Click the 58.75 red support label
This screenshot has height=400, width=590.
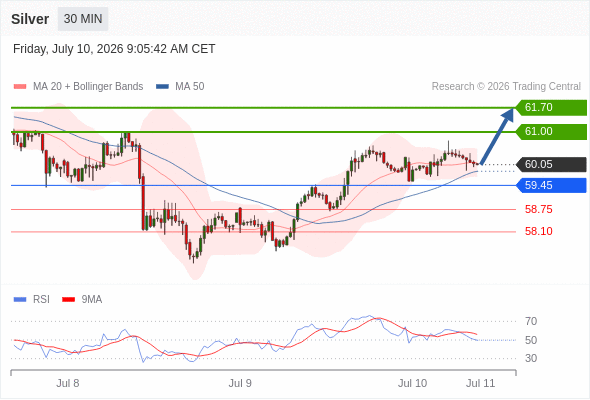(539, 209)
